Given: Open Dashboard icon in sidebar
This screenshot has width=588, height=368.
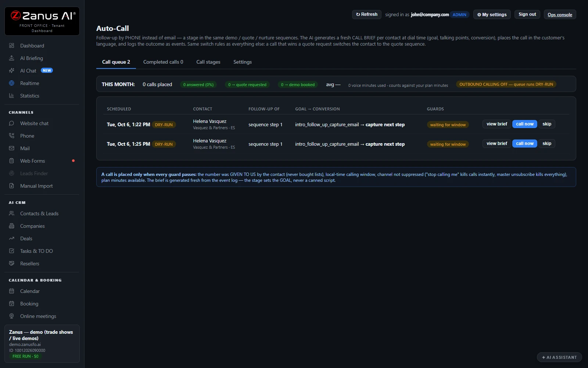Looking at the screenshot, I should (x=11, y=46).
